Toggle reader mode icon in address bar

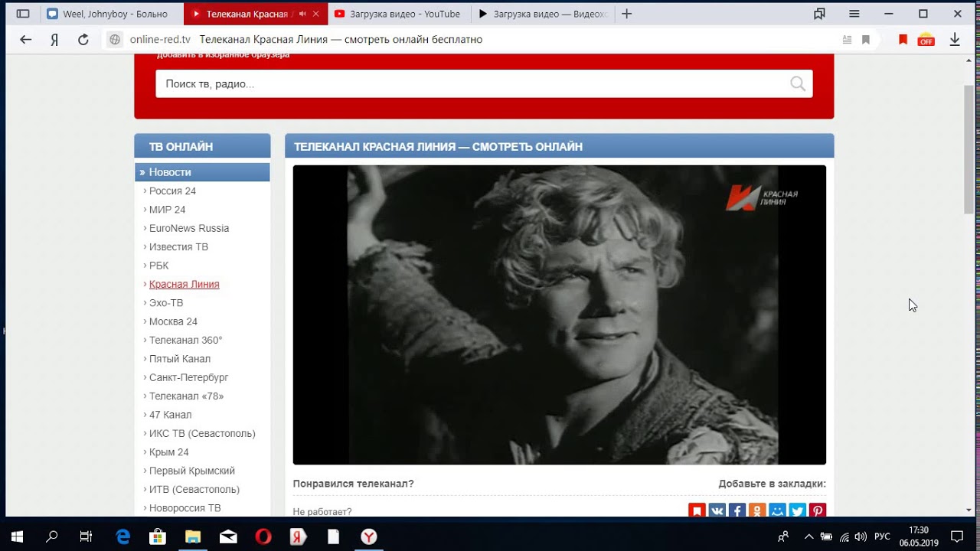(x=847, y=40)
